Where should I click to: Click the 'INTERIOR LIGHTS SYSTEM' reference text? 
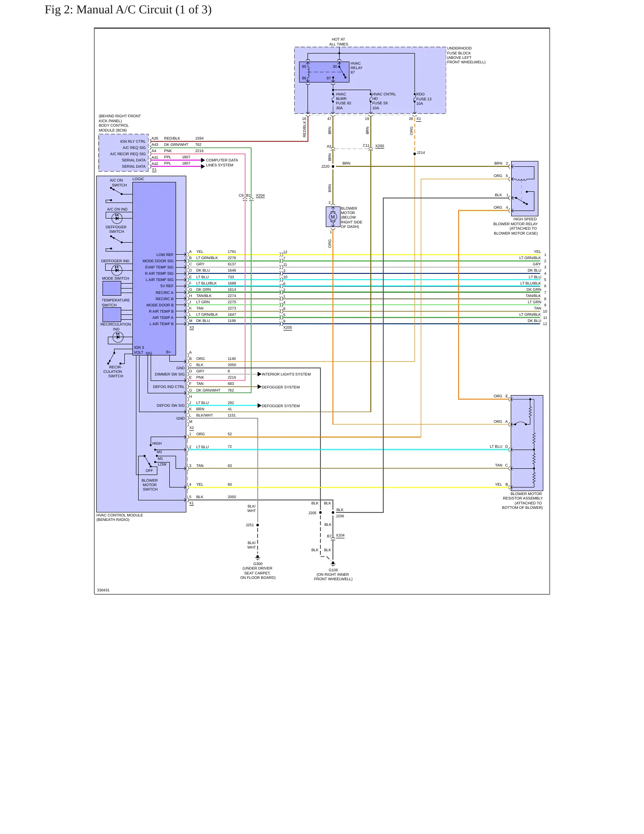tap(286, 374)
